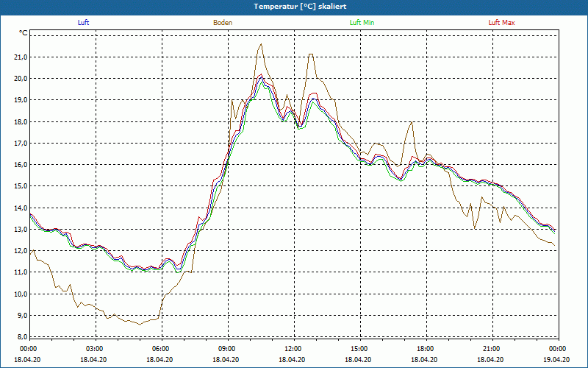Click the 19,0 y-axis value
The height and width of the screenshot is (368, 588).
21,100
